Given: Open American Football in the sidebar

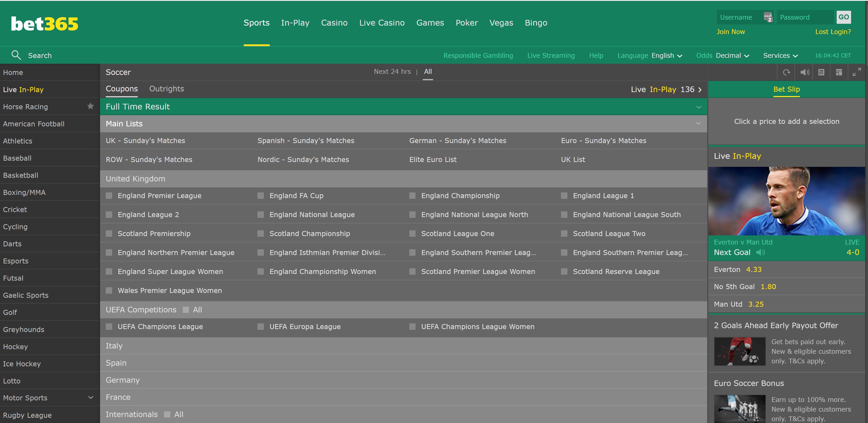Looking at the screenshot, I should pos(50,124).
